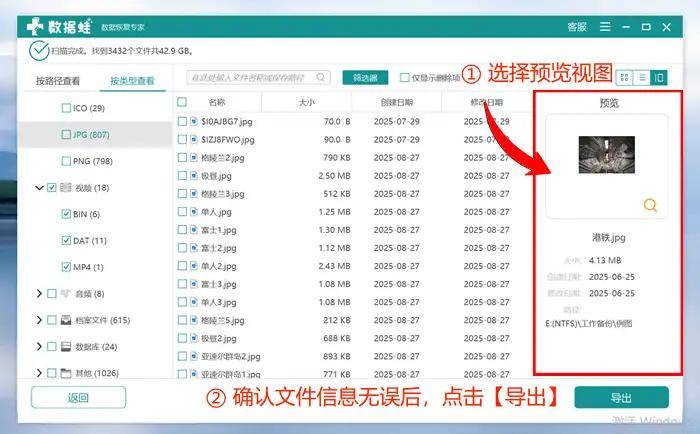Image resolution: width=700 pixels, height=434 pixels.
Task: Switch to list view icon
Action: [x=642, y=77]
